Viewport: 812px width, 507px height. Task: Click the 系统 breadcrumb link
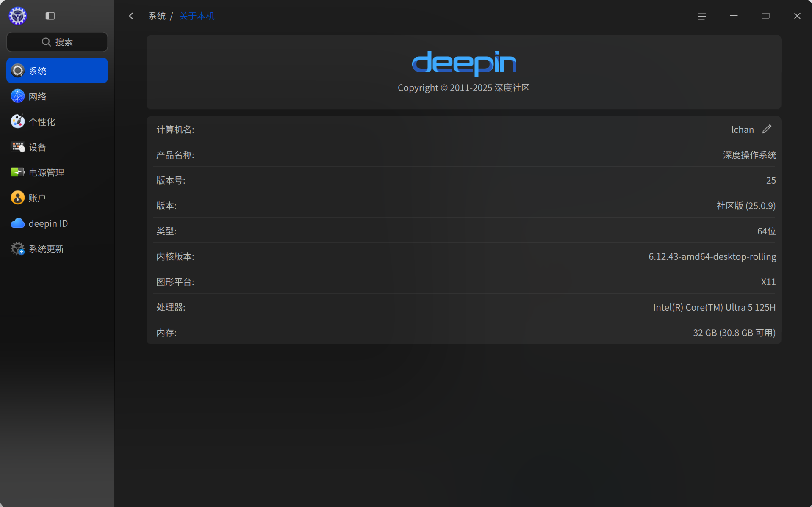click(157, 16)
